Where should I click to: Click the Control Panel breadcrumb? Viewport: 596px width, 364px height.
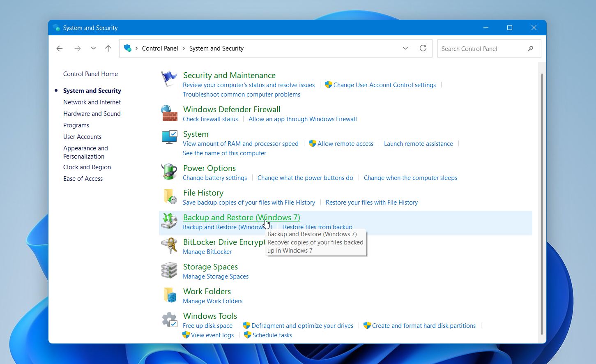tap(160, 48)
